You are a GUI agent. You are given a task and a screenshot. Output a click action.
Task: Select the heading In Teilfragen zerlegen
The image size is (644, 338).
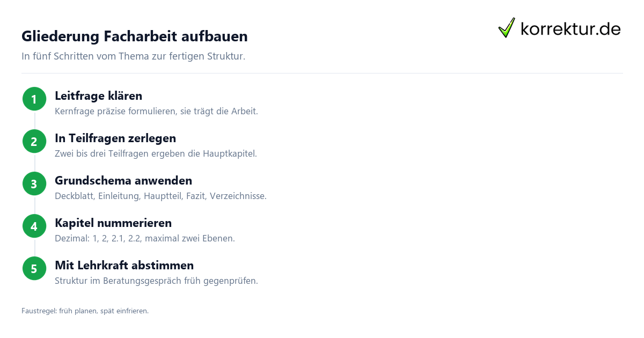pos(115,138)
